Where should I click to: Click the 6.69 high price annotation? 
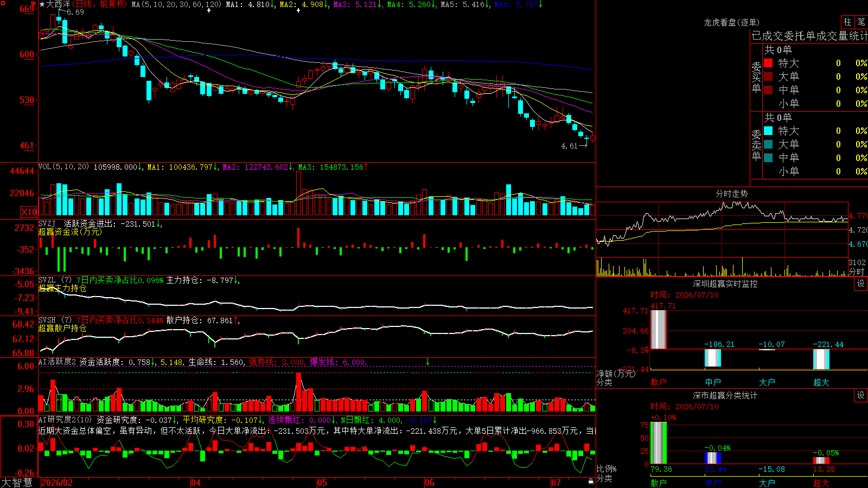coord(75,12)
